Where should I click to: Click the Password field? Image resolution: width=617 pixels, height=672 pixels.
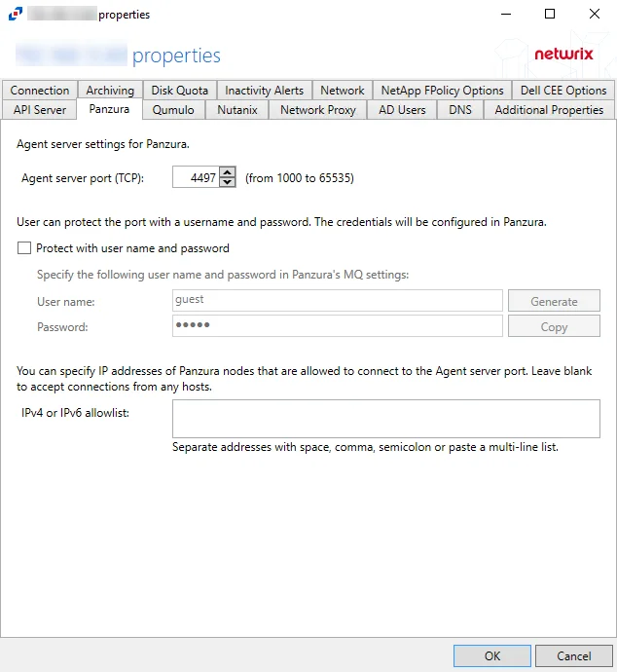tap(338, 325)
